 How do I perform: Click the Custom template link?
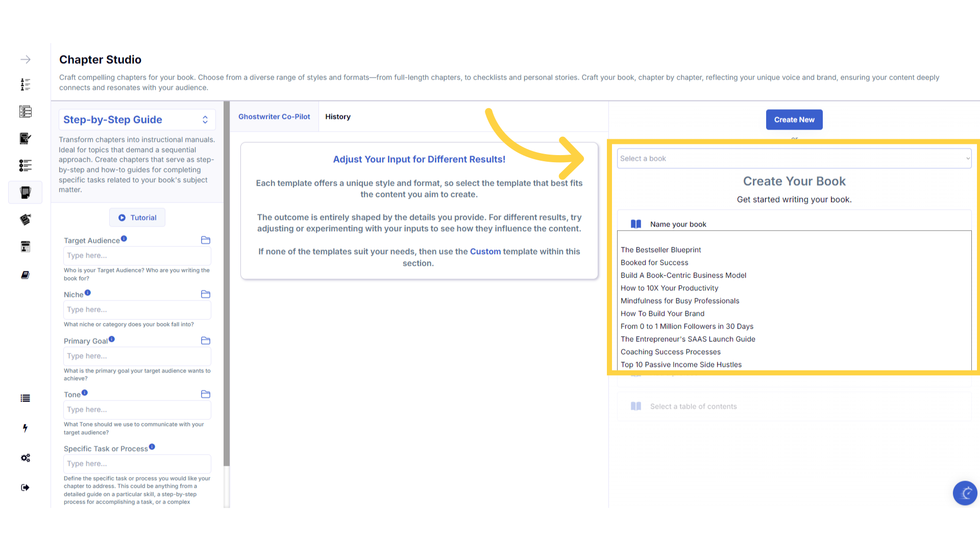pyautogui.click(x=485, y=252)
